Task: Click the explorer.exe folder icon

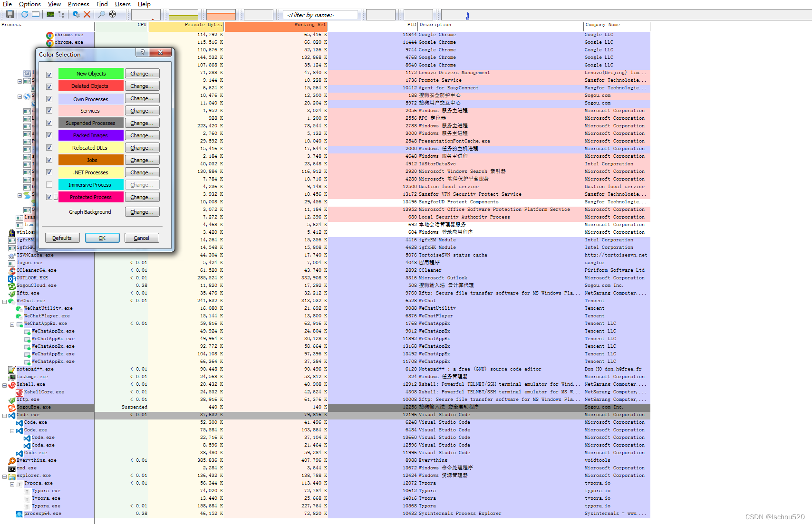Action: 12,476
